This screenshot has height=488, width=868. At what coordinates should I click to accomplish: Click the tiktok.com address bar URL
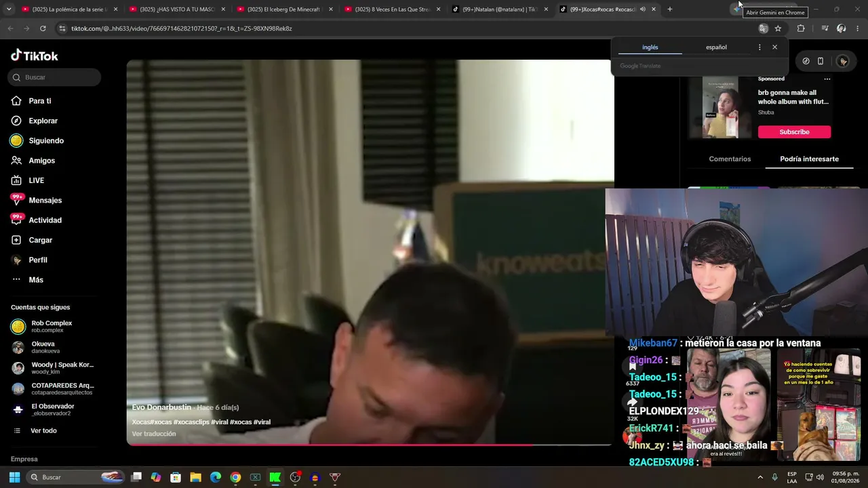click(181, 28)
